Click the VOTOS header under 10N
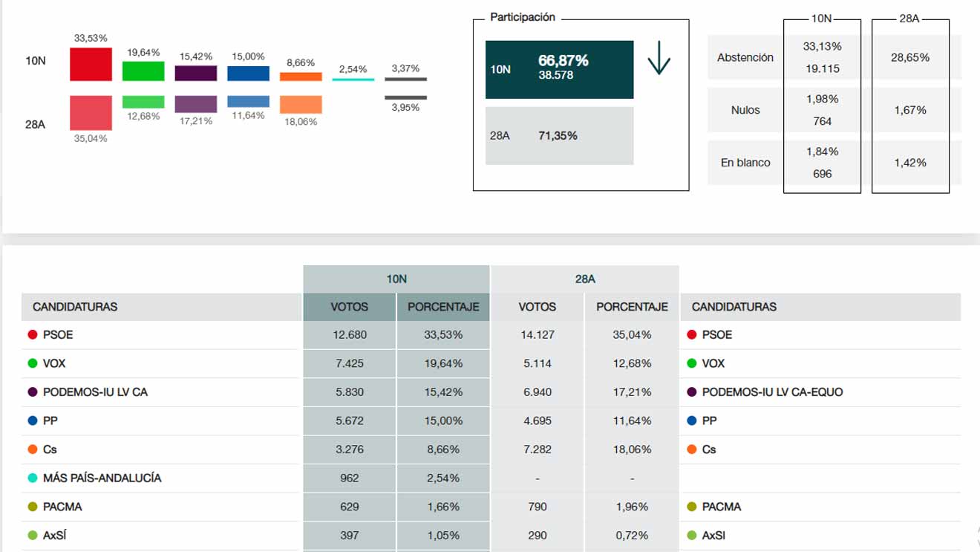This screenshot has width=980, height=552. click(x=350, y=307)
